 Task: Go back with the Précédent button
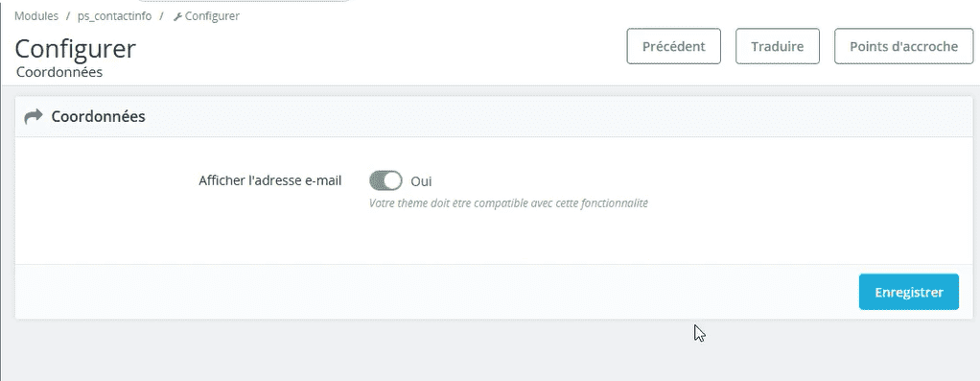[x=674, y=46]
